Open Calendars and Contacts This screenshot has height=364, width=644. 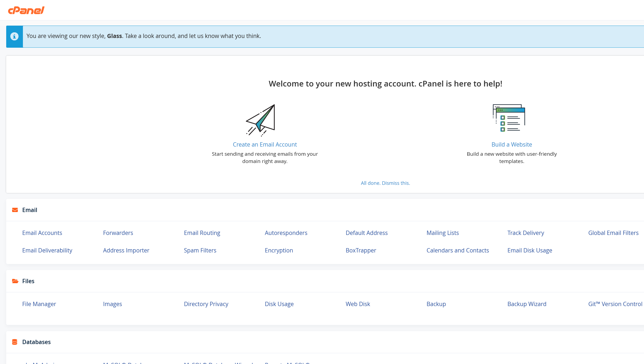pyautogui.click(x=457, y=250)
